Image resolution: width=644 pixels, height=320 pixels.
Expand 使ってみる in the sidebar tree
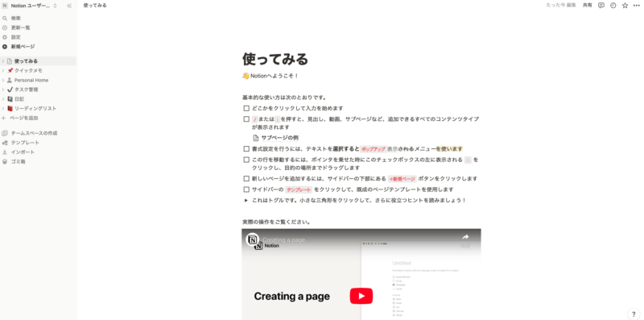coord(3,61)
